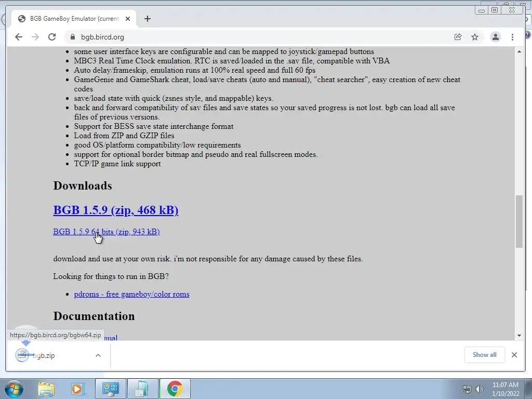Download BGB 1.5.9 zip 468 kB

116,210
